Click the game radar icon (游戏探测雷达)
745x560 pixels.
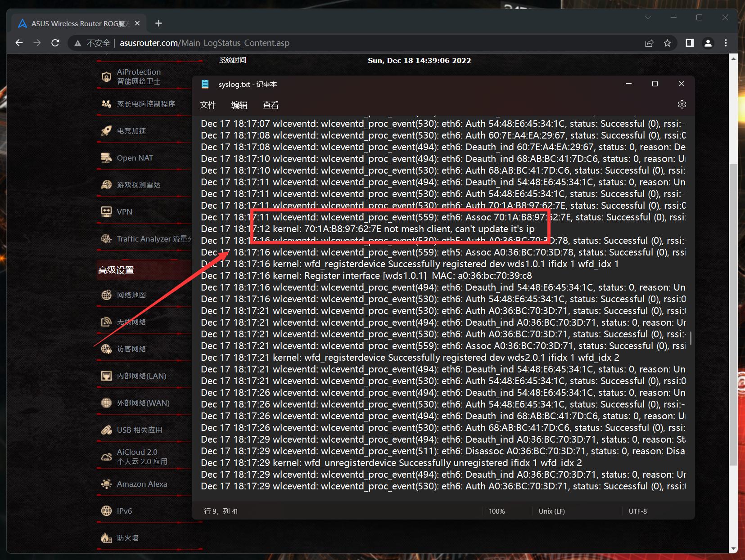click(106, 185)
